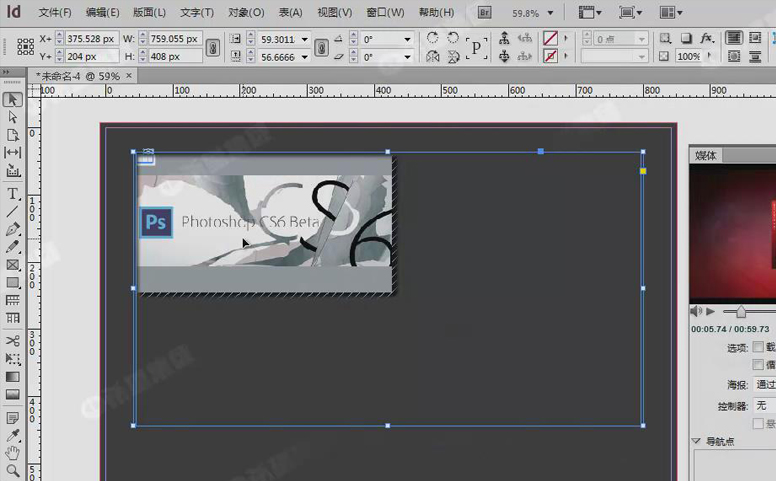Select the Direct Selection tool
Viewport: 776px width, 481px height.
point(13,117)
